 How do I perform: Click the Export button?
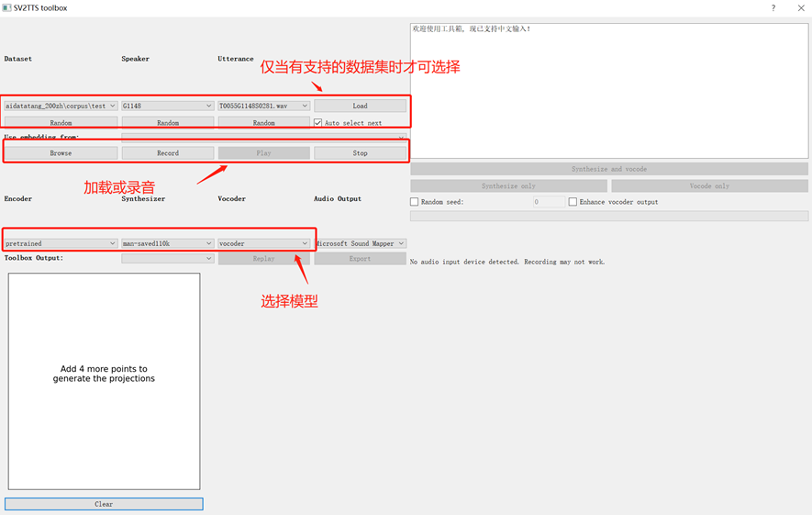(x=360, y=259)
